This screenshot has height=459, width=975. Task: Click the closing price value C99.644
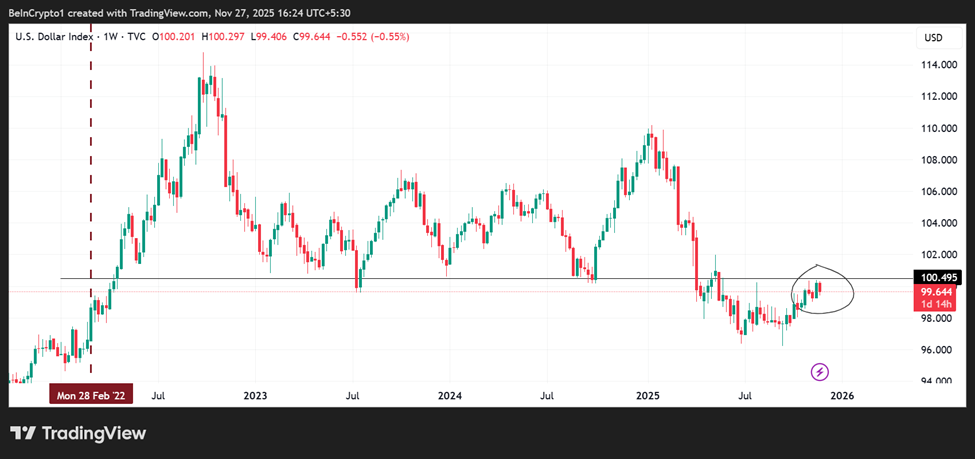(x=300, y=37)
